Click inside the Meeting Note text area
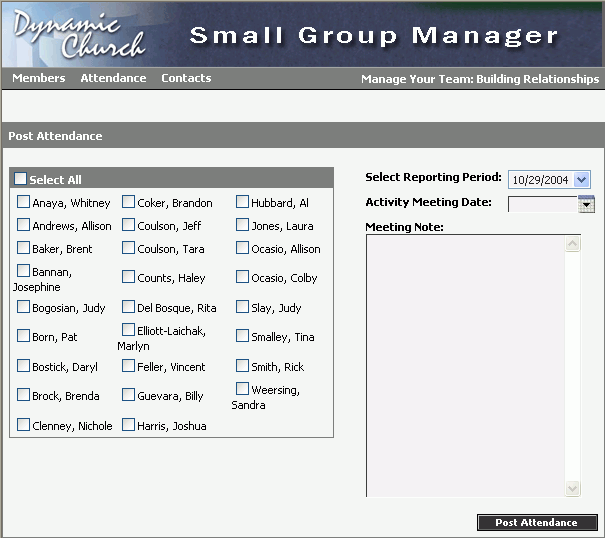 (465, 365)
